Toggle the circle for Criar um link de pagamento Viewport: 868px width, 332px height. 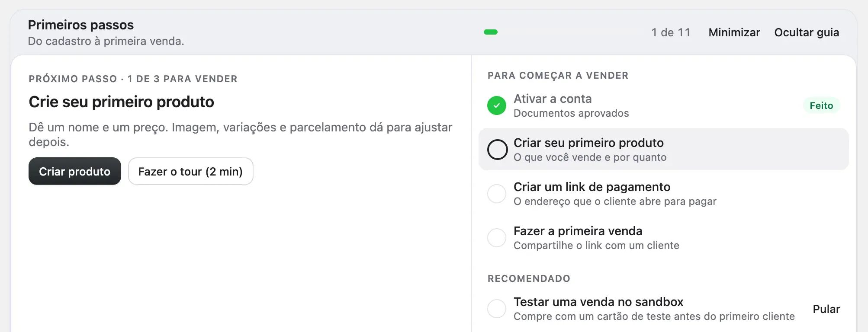click(497, 194)
